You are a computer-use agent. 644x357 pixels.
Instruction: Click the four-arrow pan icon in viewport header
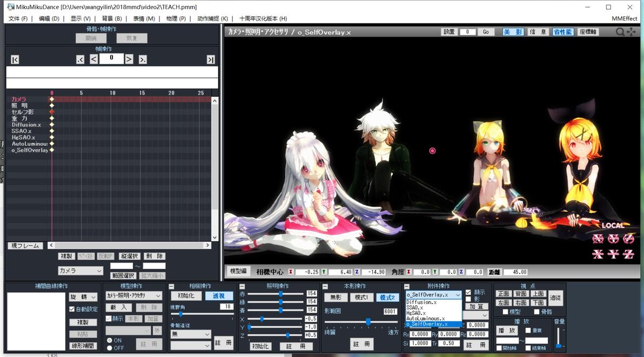631,32
